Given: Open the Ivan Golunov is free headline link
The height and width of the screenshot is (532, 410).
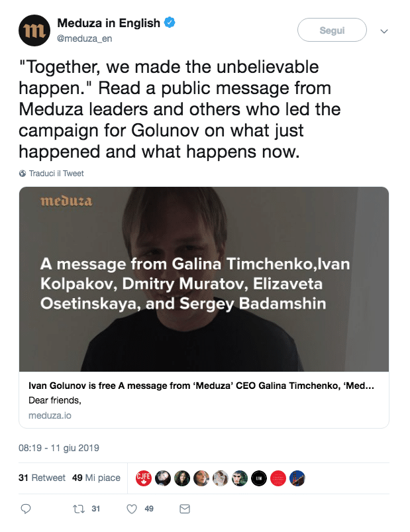Looking at the screenshot, I should [201, 386].
